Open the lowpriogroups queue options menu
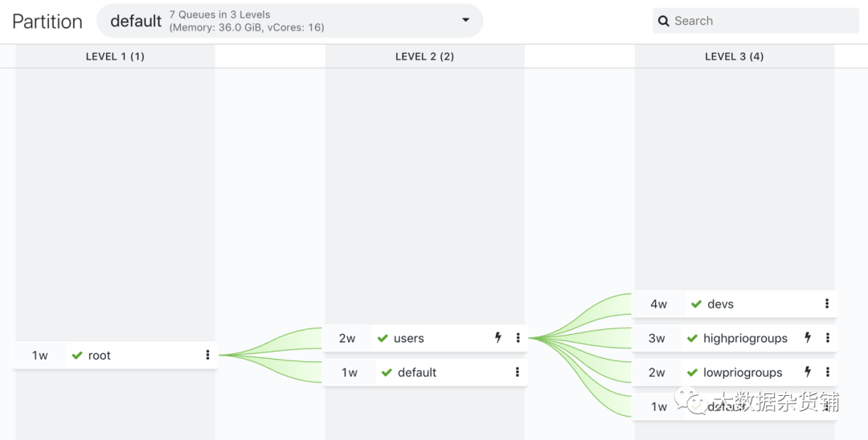Image resolution: width=868 pixels, height=440 pixels. pyautogui.click(x=827, y=372)
